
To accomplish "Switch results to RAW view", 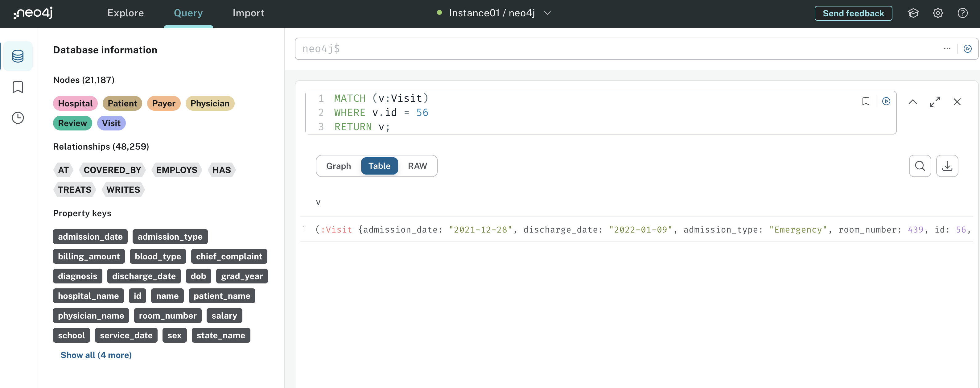I will 418,166.
